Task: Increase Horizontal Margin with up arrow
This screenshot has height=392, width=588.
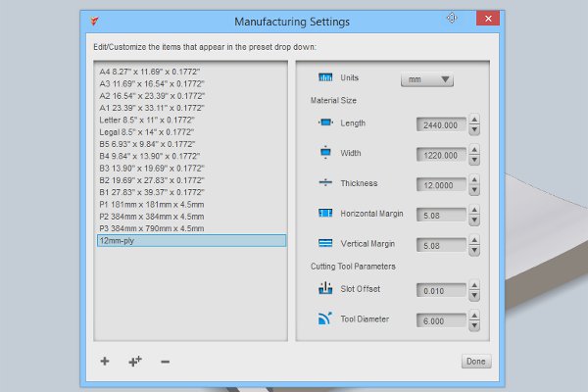Action: (474, 210)
